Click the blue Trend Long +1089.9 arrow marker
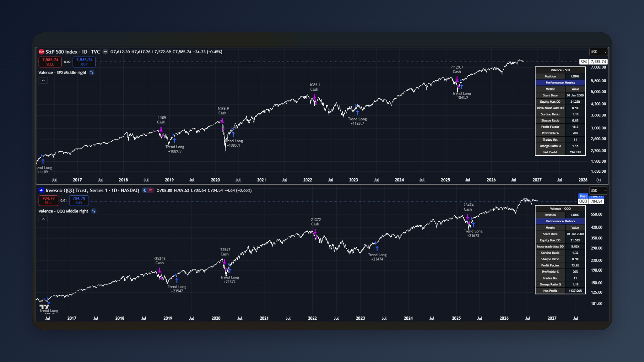Image resolution: width=644 pixels, height=362 pixels. coord(175,140)
